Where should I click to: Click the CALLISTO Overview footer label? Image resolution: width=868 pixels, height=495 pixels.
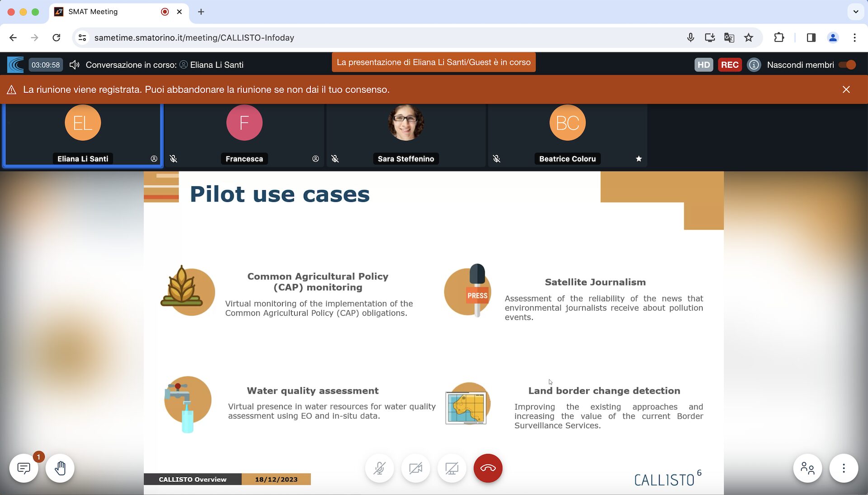point(193,479)
